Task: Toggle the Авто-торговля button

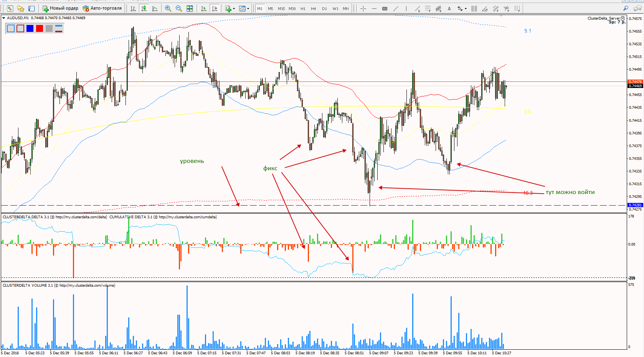Action: pyautogui.click(x=102, y=8)
